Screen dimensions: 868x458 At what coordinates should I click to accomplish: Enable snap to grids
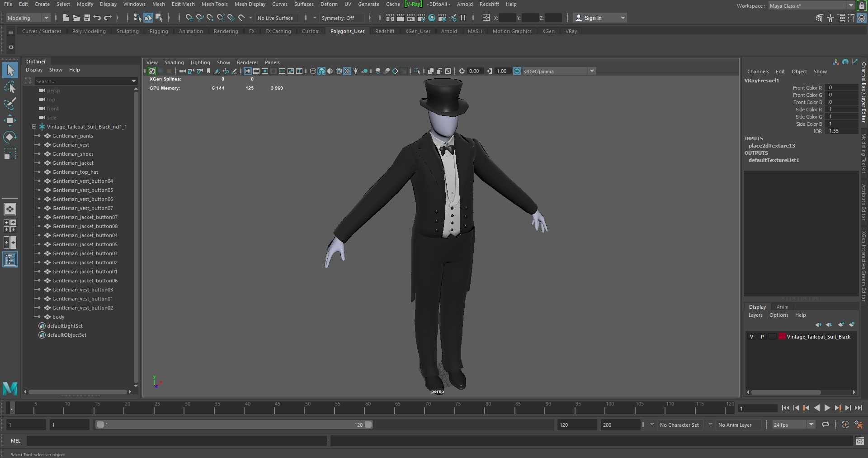[x=189, y=18]
